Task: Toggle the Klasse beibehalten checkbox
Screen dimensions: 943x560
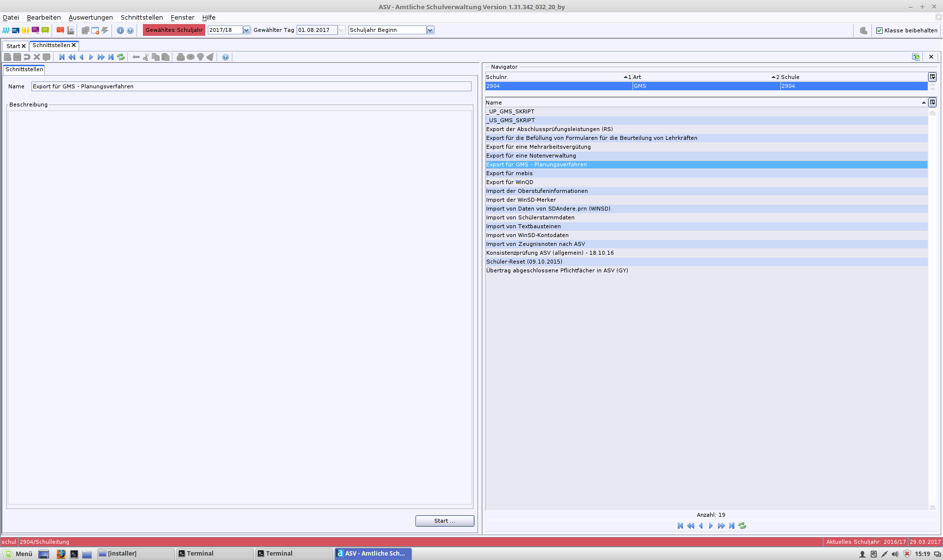Action: coord(880,30)
